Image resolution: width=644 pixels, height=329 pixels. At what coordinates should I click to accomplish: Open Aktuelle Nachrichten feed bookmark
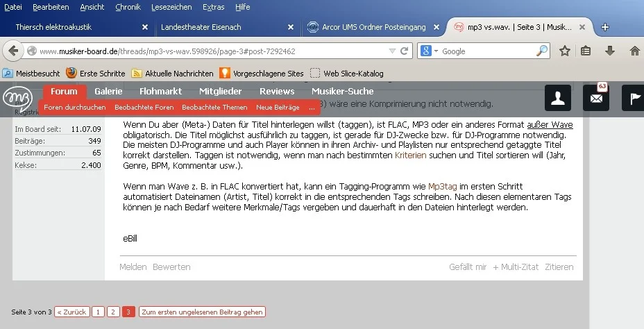click(x=173, y=74)
